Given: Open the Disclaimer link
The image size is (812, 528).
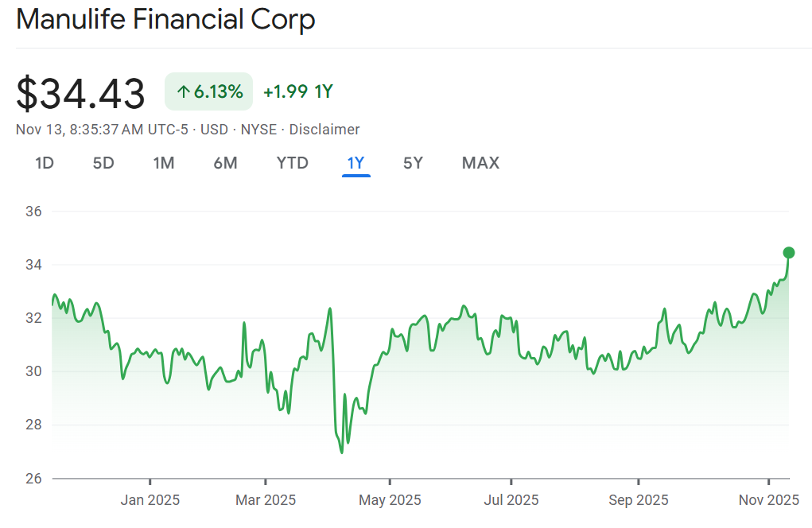Looking at the screenshot, I should tap(324, 130).
